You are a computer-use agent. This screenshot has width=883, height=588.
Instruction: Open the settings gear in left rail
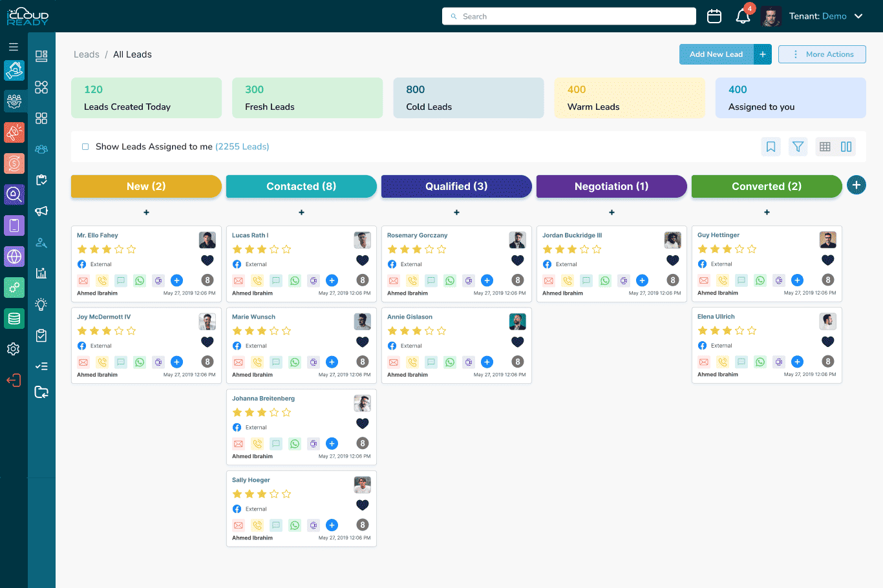[14, 349]
